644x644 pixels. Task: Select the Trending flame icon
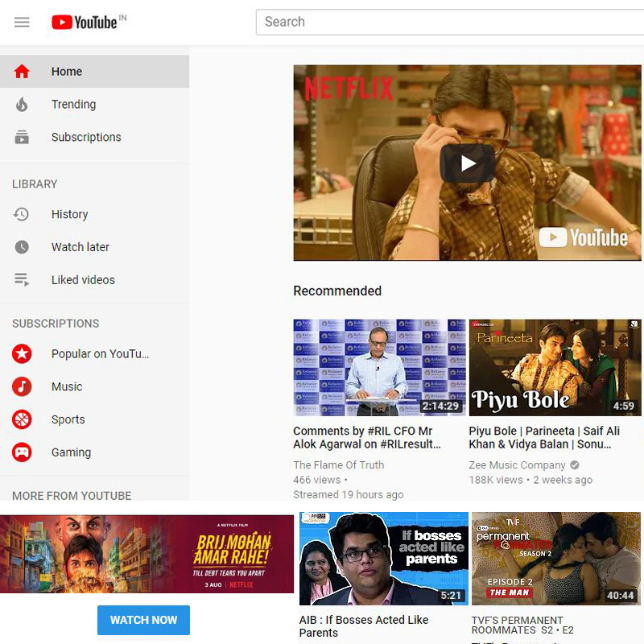23,104
